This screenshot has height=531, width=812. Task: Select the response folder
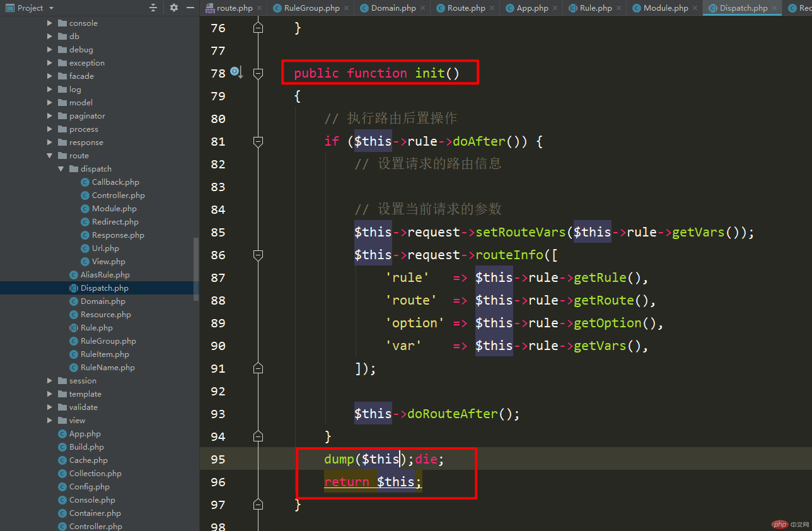coord(80,142)
